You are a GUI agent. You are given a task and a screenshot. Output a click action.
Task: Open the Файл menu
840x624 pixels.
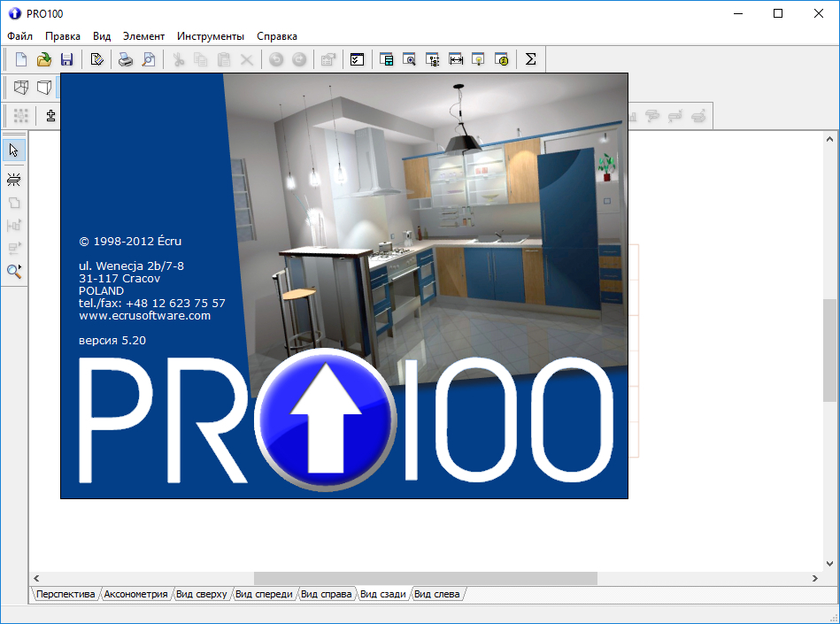point(19,36)
